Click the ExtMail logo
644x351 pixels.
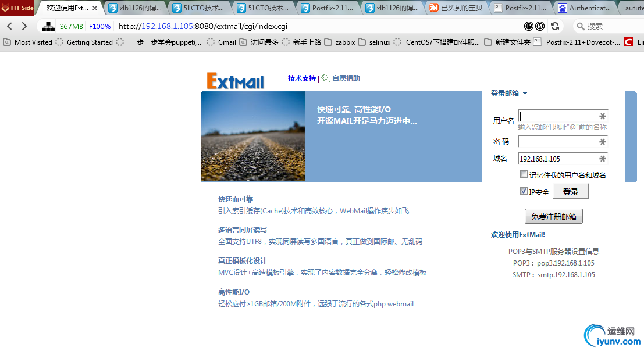tap(235, 81)
